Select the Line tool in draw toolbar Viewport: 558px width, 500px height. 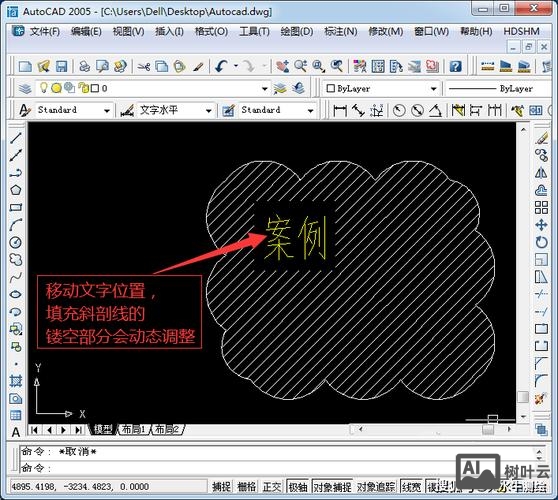(x=16, y=138)
